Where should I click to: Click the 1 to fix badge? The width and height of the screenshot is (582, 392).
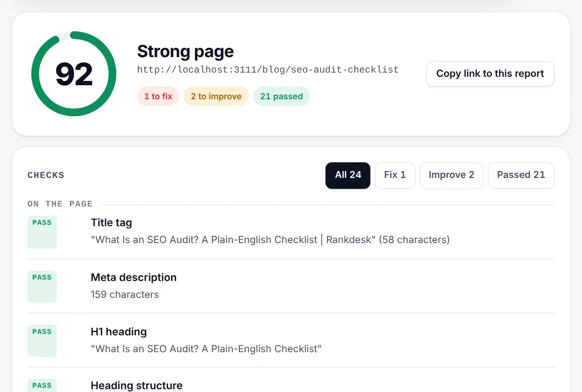(158, 96)
